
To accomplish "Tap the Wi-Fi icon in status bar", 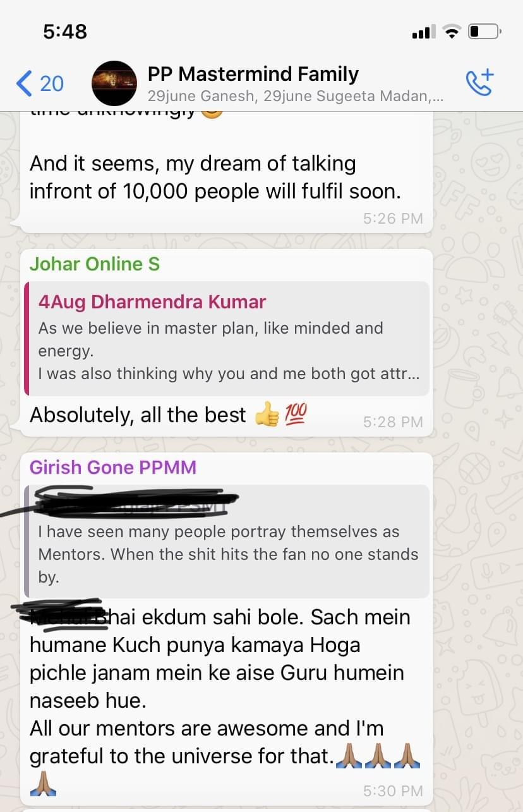I will pos(452,32).
